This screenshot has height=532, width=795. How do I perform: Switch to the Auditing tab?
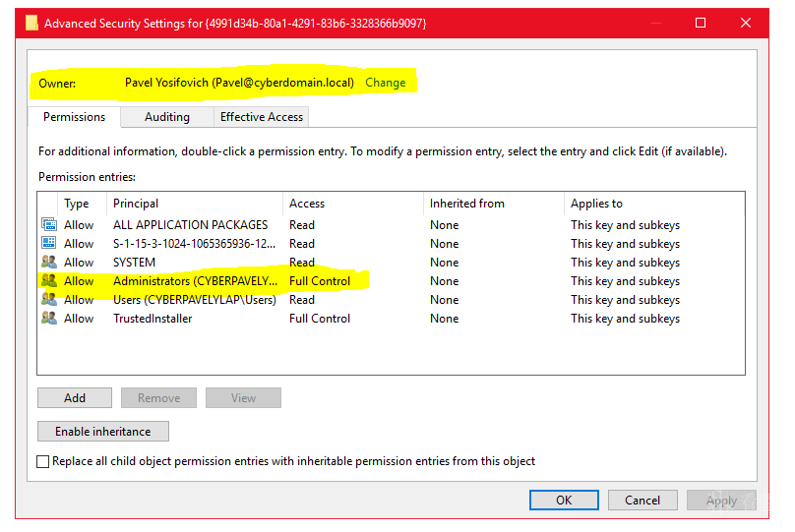[x=167, y=117]
